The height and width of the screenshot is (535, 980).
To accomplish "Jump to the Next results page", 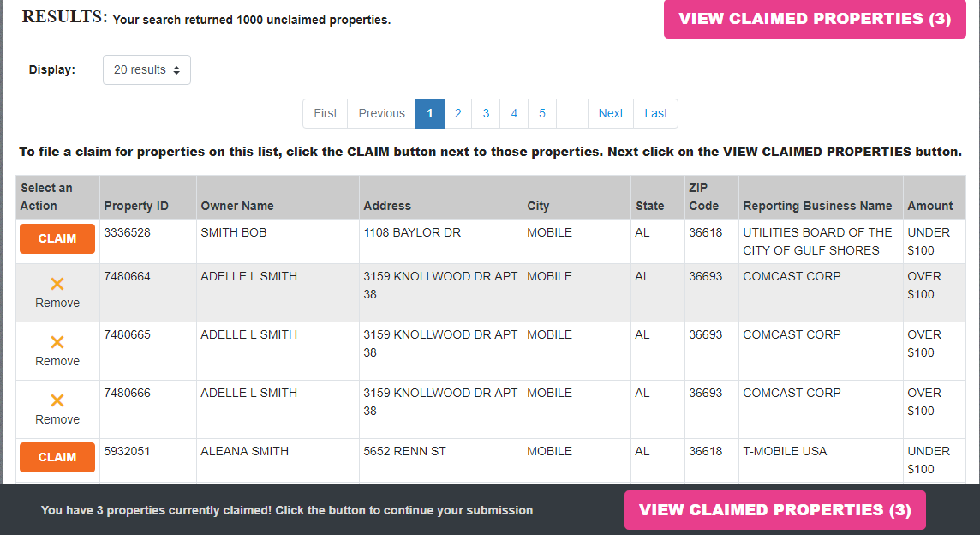I will [611, 113].
